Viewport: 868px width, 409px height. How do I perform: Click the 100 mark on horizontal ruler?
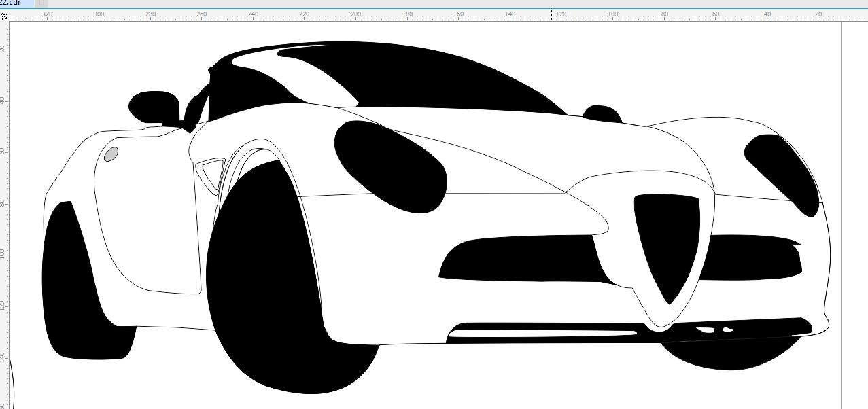pyautogui.click(x=612, y=14)
